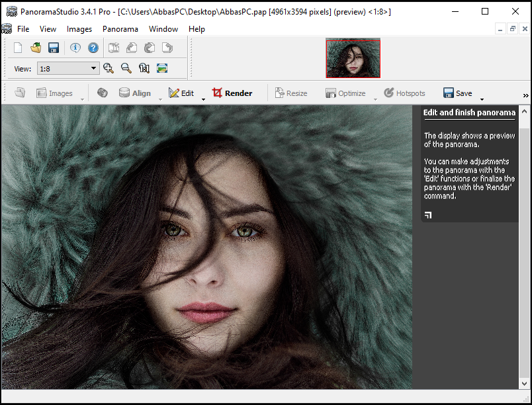Click the last grayed rotate page icon
532x405 pixels.
coord(167,48)
